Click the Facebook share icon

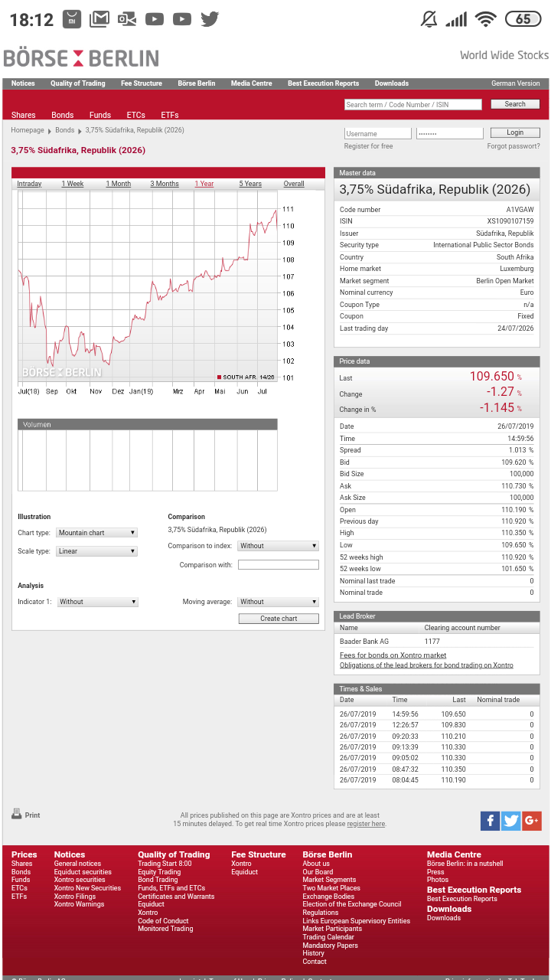pos(490,821)
